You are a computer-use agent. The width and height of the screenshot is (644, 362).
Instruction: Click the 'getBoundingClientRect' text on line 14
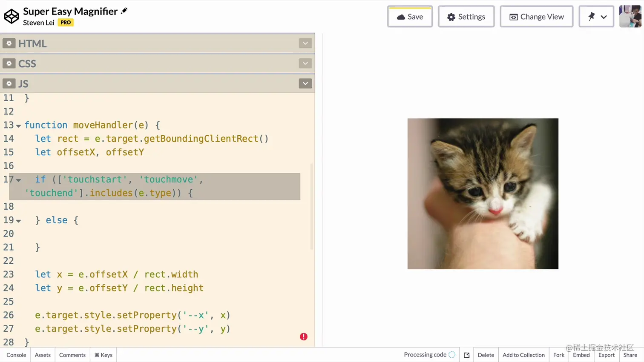coord(201,139)
